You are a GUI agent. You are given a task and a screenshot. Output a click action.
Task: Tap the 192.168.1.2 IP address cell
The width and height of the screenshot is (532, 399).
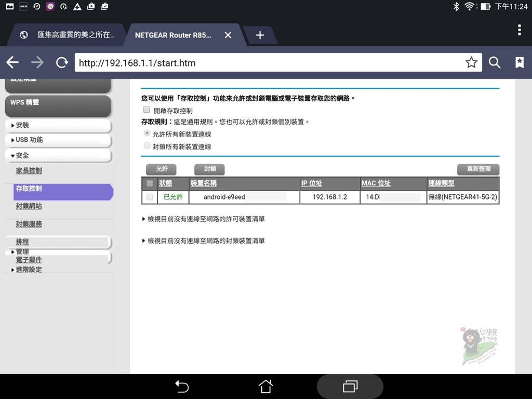pyautogui.click(x=330, y=197)
